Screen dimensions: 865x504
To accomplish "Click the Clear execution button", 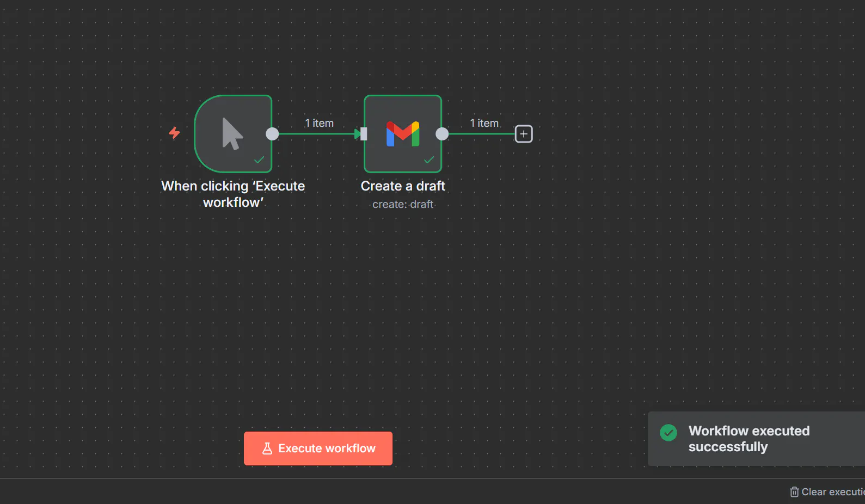I will 827,492.
